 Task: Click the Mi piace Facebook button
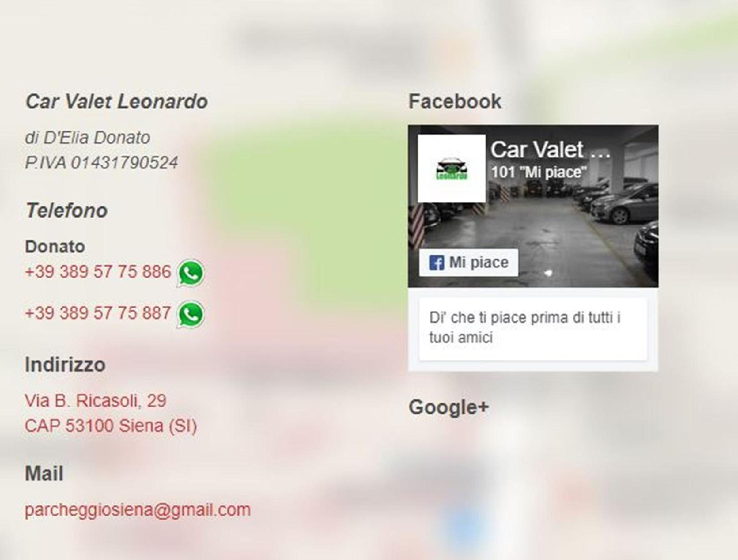coord(469,263)
